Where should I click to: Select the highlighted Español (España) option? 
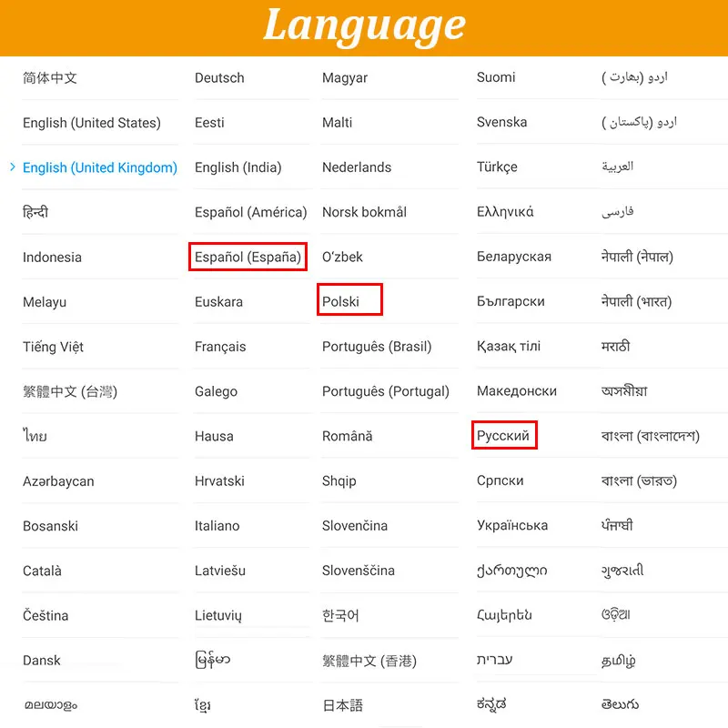click(x=248, y=257)
